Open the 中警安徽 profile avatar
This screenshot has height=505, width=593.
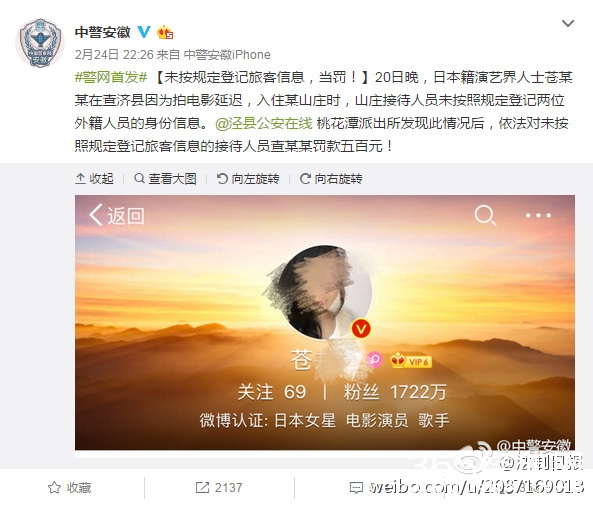(x=40, y=42)
